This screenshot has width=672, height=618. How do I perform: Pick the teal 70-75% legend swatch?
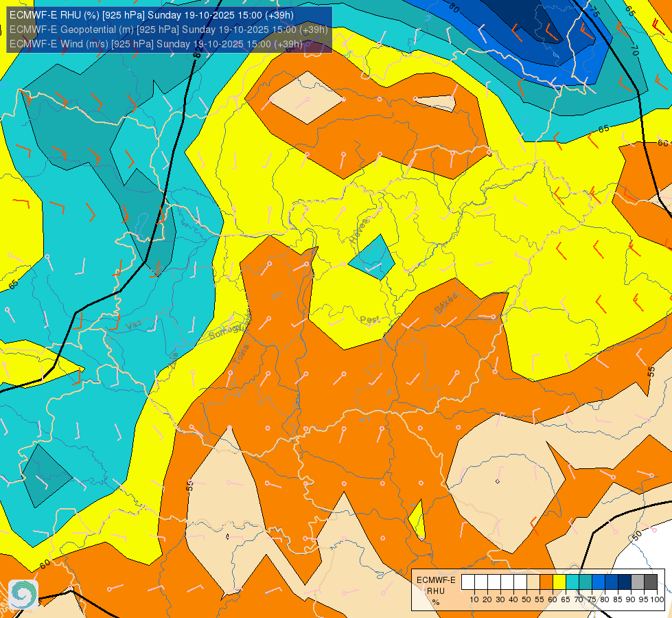(x=586, y=582)
